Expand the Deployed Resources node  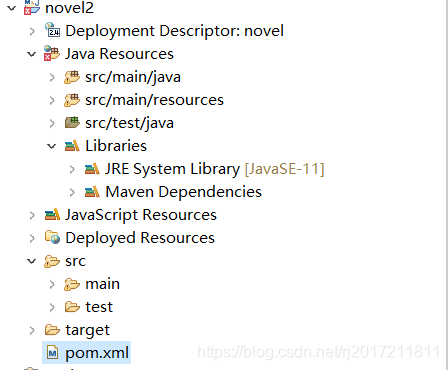tap(32, 238)
